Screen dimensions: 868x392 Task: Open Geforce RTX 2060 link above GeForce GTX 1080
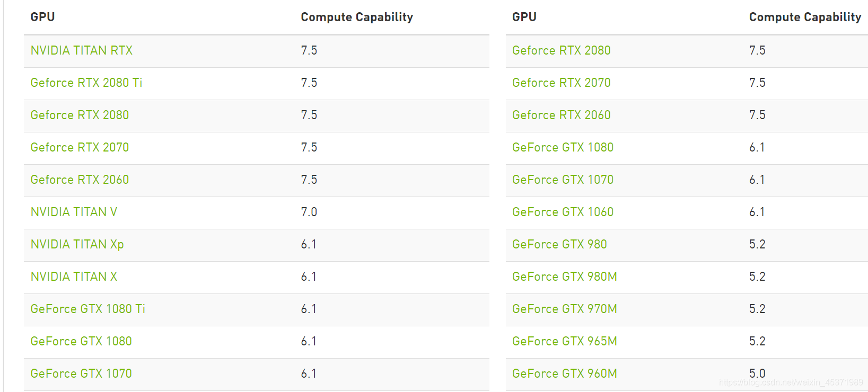pyautogui.click(x=561, y=115)
